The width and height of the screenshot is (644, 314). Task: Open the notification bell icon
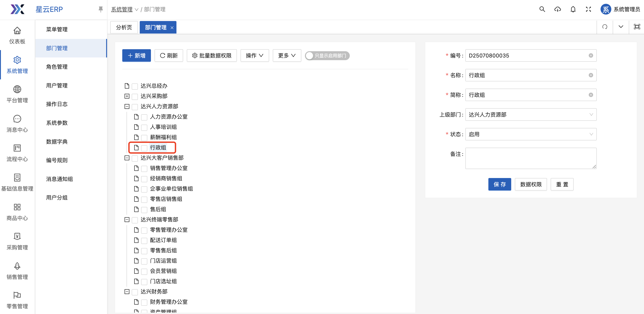(x=573, y=9)
